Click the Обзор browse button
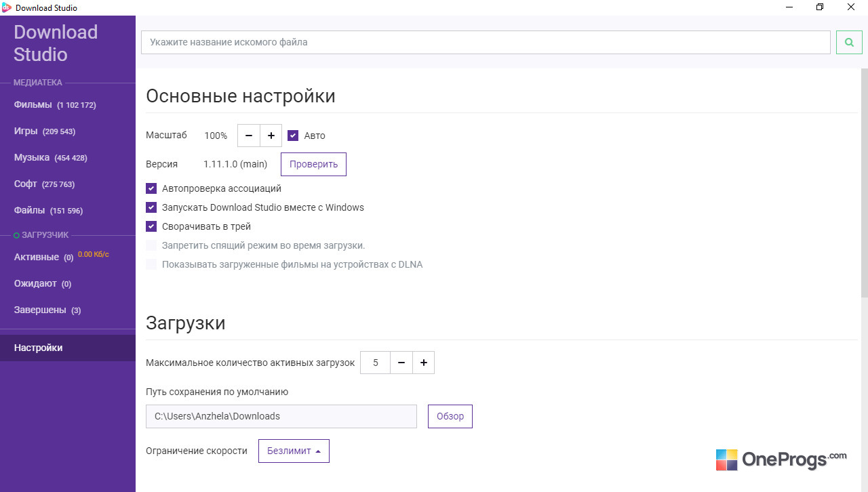Screen dimensions: 868x492 pos(450,416)
